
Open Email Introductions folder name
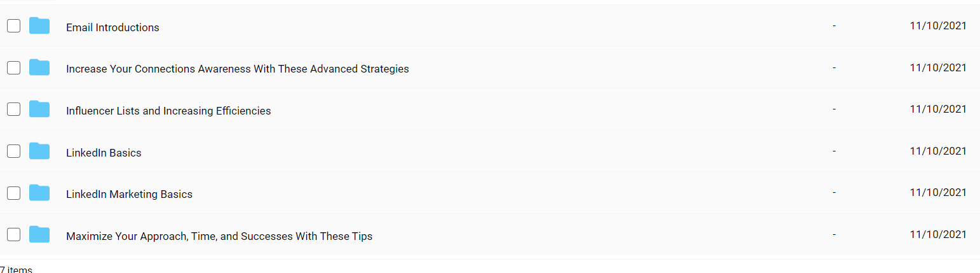[x=112, y=27]
